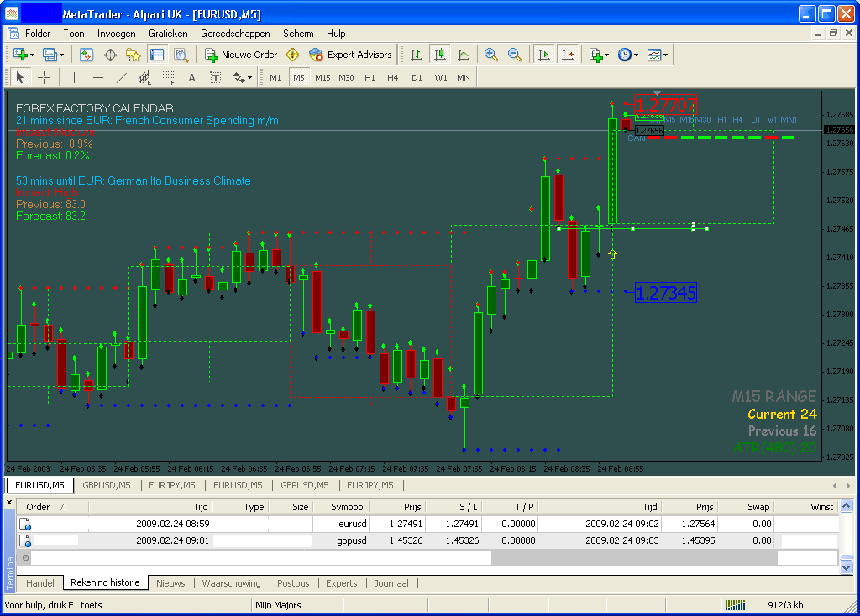
Task: Expand the new chart dropdown arrow
Action: pos(33,55)
